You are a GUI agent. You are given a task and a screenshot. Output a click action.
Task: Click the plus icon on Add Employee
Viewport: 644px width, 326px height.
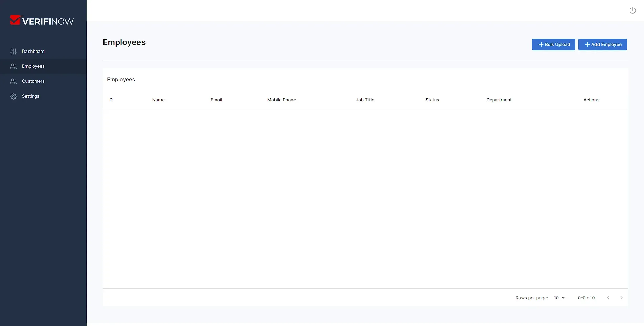click(x=587, y=44)
